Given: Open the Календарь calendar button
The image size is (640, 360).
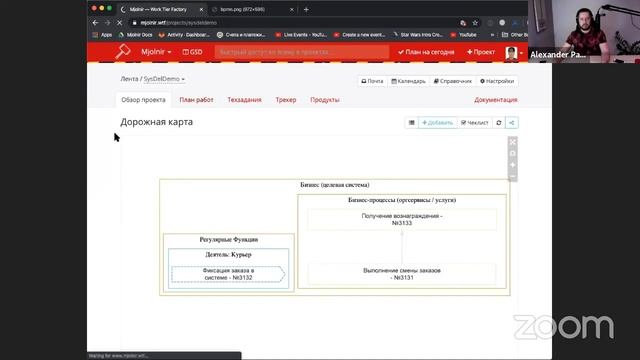Looking at the screenshot, I should coord(408,81).
